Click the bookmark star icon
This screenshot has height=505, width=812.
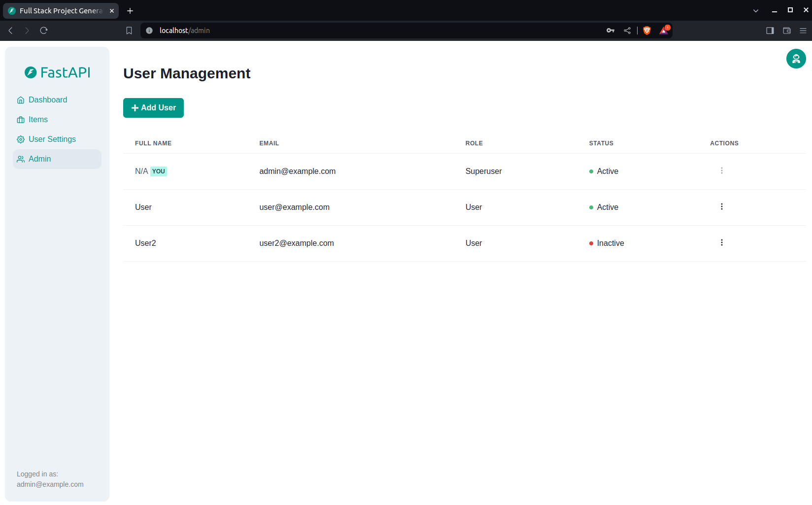tap(129, 30)
